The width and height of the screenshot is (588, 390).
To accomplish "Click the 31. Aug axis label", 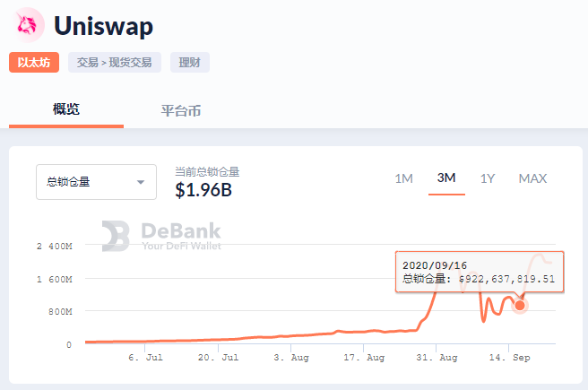I will tap(437, 358).
